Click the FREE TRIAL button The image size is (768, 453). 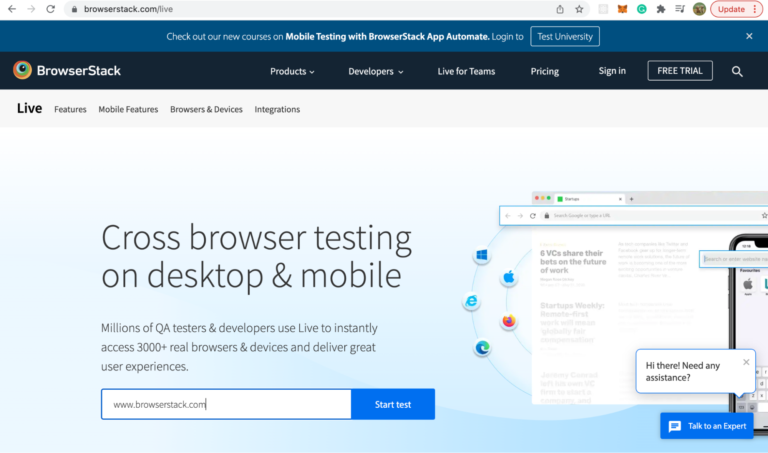pyautogui.click(x=680, y=71)
